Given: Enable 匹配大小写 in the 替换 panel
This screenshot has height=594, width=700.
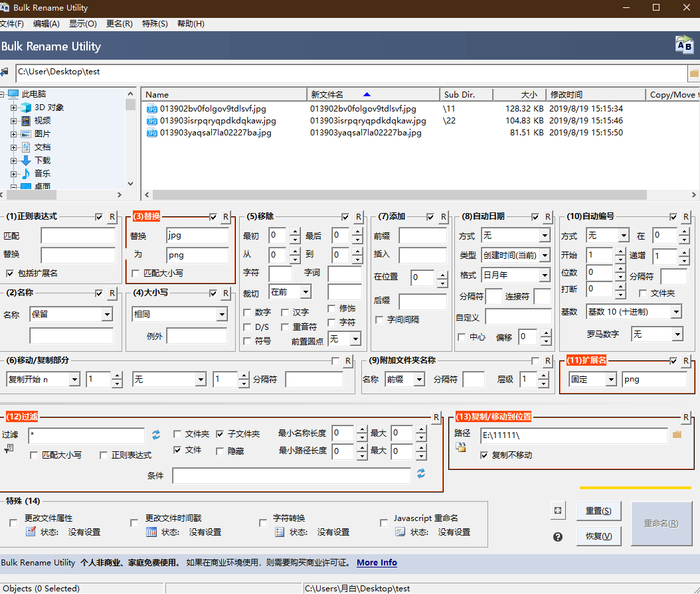Looking at the screenshot, I should point(136,273).
